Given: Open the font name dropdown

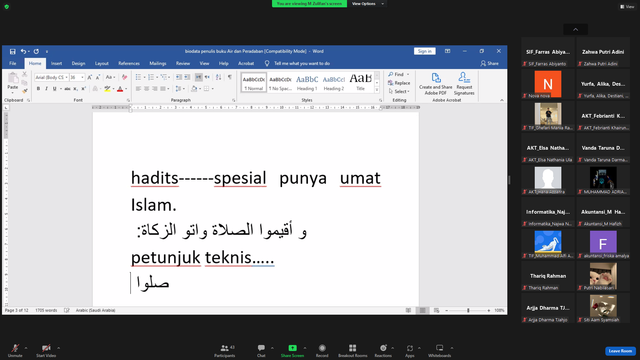Looking at the screenshot, I should coord(67,77).
